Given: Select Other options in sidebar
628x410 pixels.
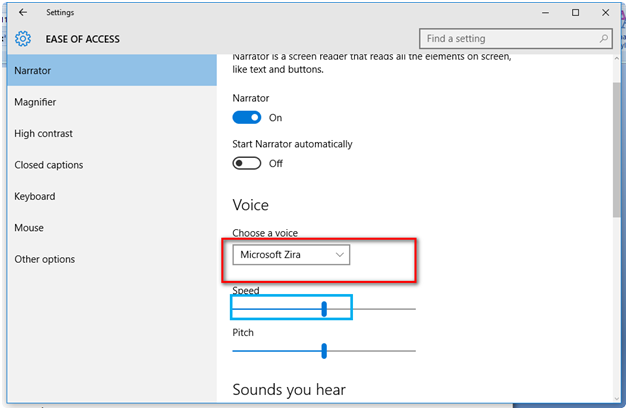Looking at the screenshot, I should coord(45,259).
